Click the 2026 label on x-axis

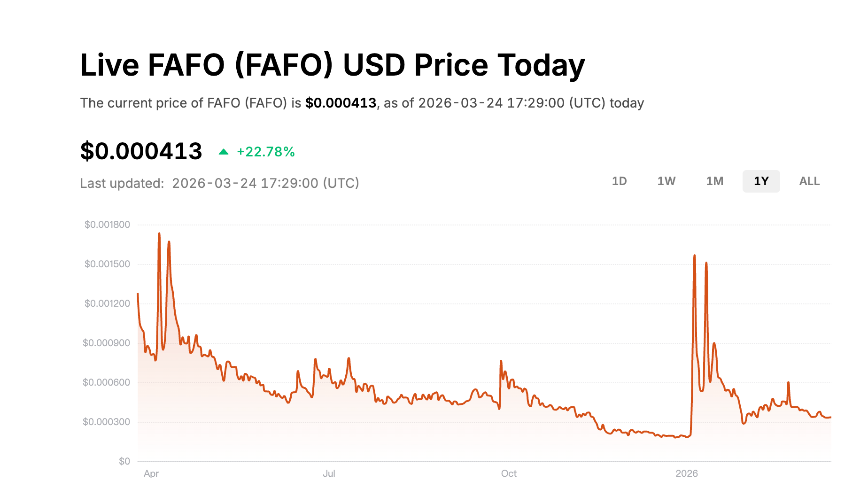[x=687, y=473]
